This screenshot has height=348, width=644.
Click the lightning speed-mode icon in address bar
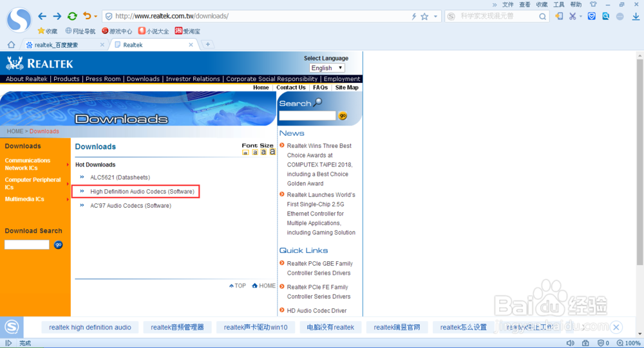coord(413,17)
